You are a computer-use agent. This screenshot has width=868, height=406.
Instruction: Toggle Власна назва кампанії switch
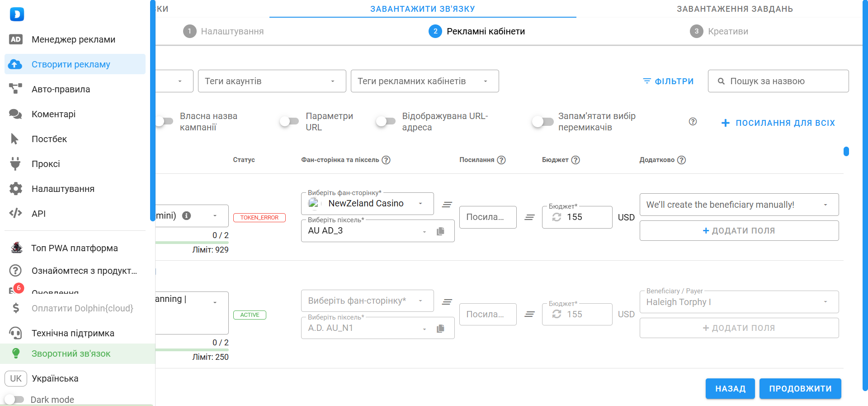pyautogui.click(x=163, y=121)
